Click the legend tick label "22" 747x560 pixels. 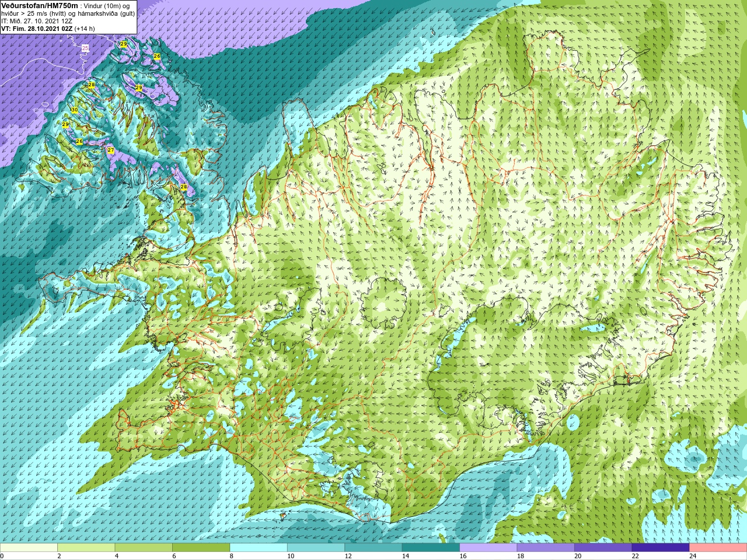click(x=636, y=556)
